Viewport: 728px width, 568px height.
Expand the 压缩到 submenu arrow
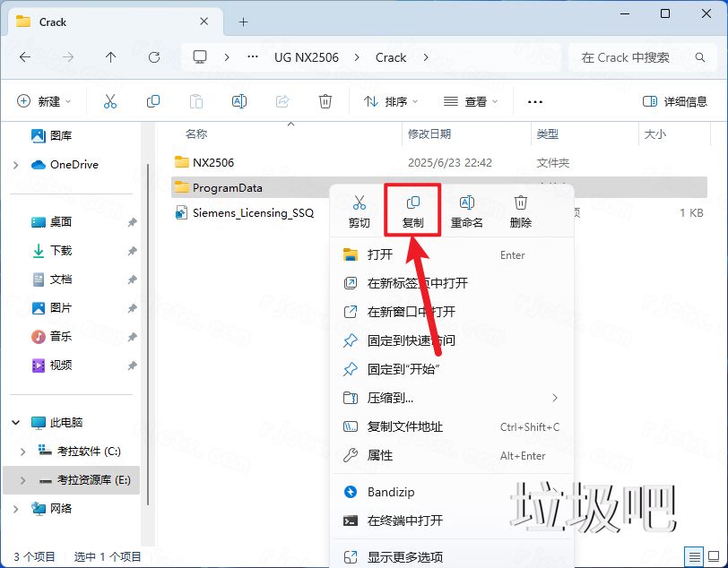coord(554,398)
